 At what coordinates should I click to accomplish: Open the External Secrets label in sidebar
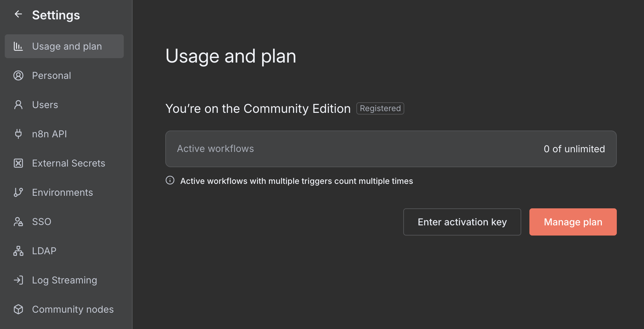[68, 163]
